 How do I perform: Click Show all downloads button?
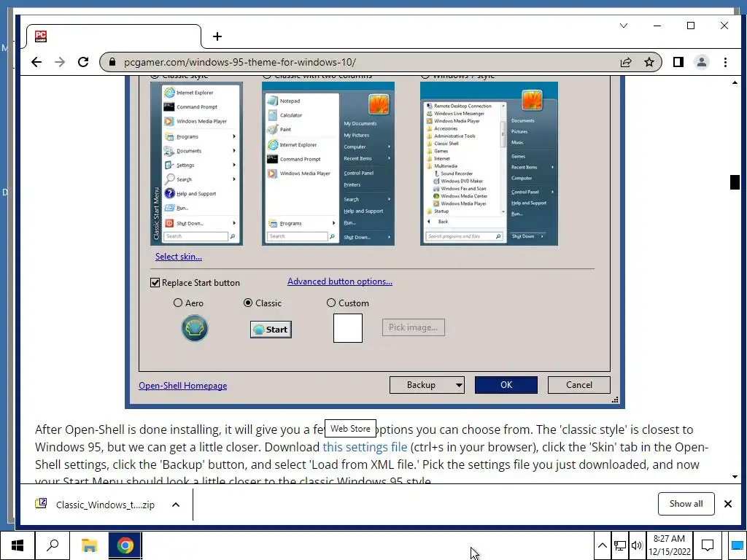[686, 504]
